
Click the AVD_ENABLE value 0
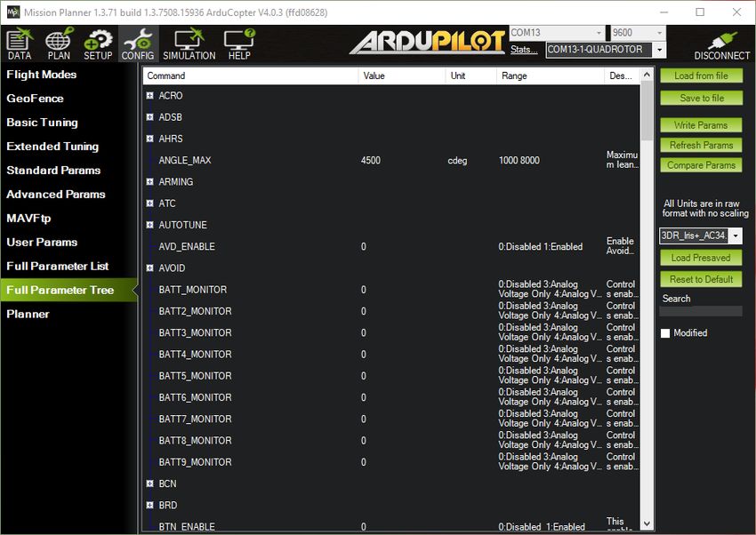[x=364, y=246]
